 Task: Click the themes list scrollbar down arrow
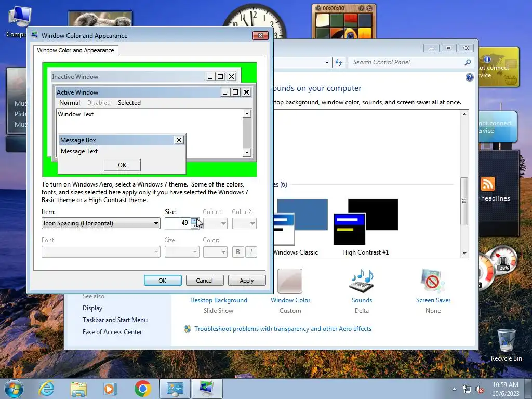pyautogui.click(x=464, y=254)
